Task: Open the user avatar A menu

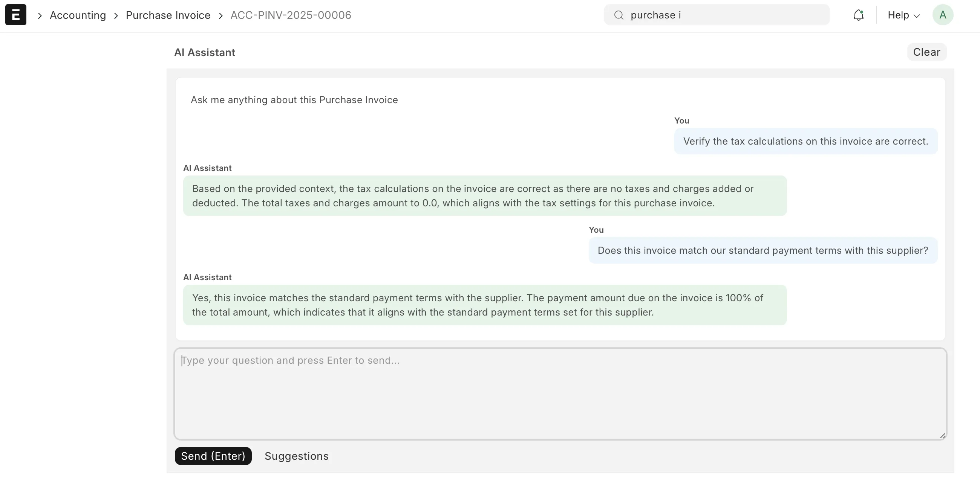Action: 942,15
